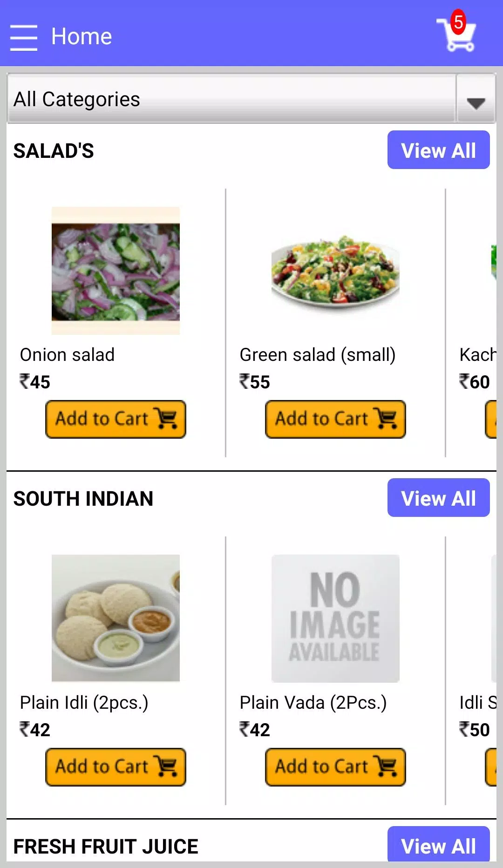
Task: Add Onion salad to cart
Action: [x=116, y=419]
